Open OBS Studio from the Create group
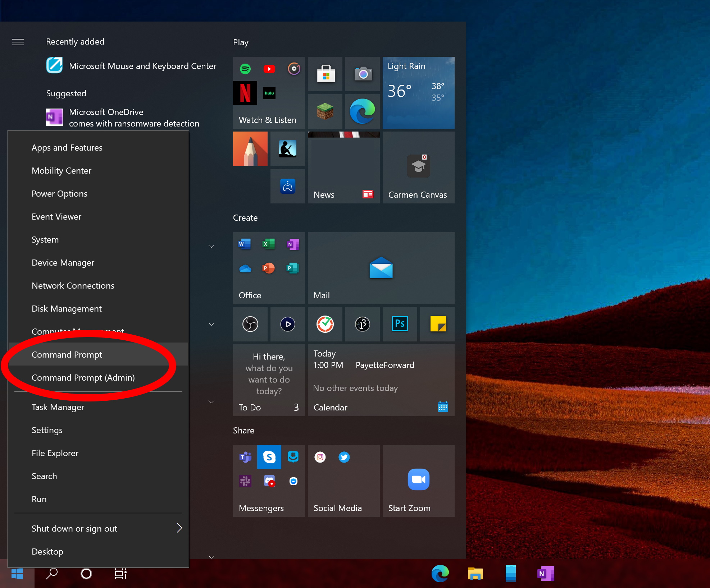710x588 pixels. (x=250, y=324)
